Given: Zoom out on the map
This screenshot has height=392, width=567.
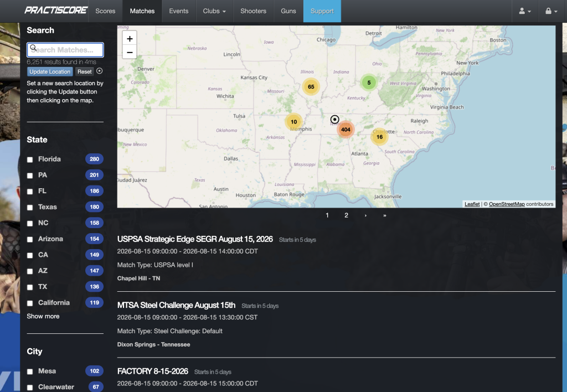Looking at the screenshot, I should click(x=130, y=52).
